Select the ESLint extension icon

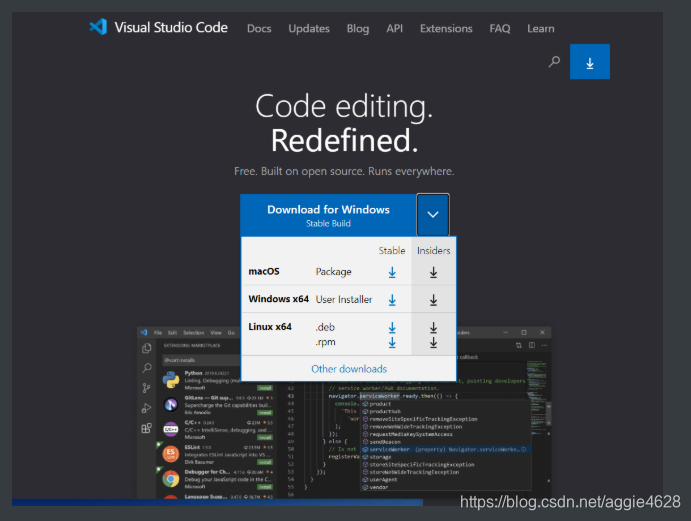171,454
